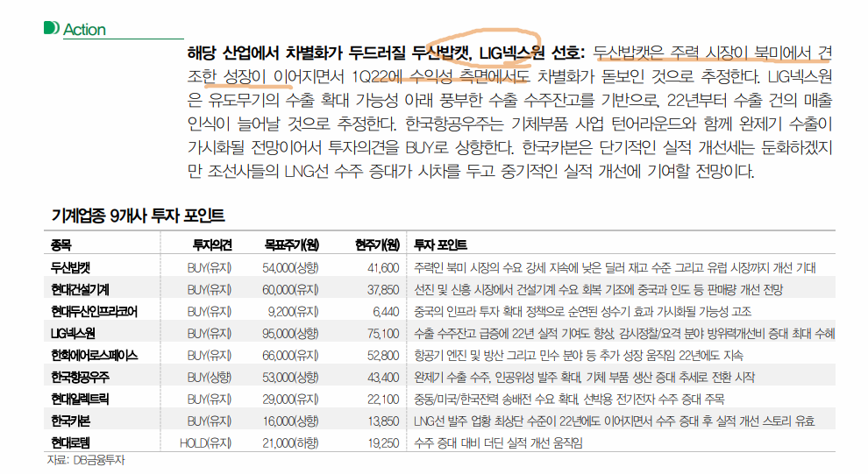Click table title '기계업종 9개사 투자 포인트'
Image resolution: width=868 pixels, height=474 pixels.
coord(138,216)
